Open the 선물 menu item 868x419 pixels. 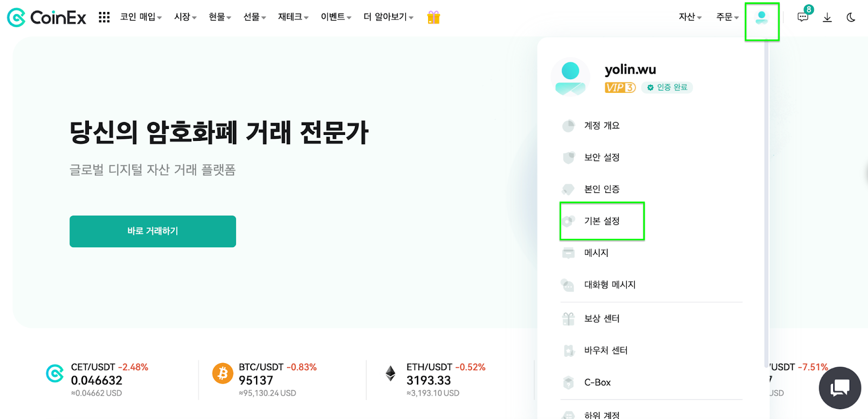click(252, 17)
